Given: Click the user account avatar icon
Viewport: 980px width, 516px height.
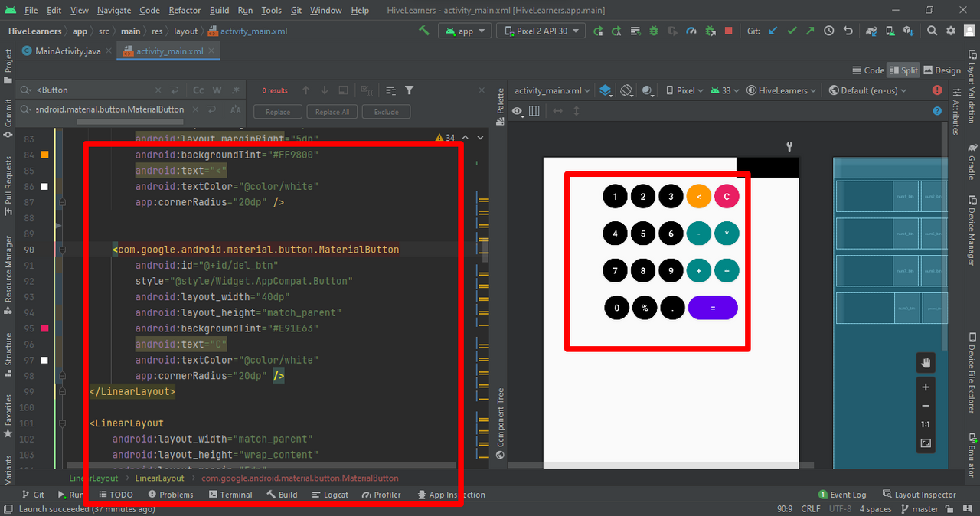Looking at the screenshot, I should pyautogui.click(x=969, y=31).
